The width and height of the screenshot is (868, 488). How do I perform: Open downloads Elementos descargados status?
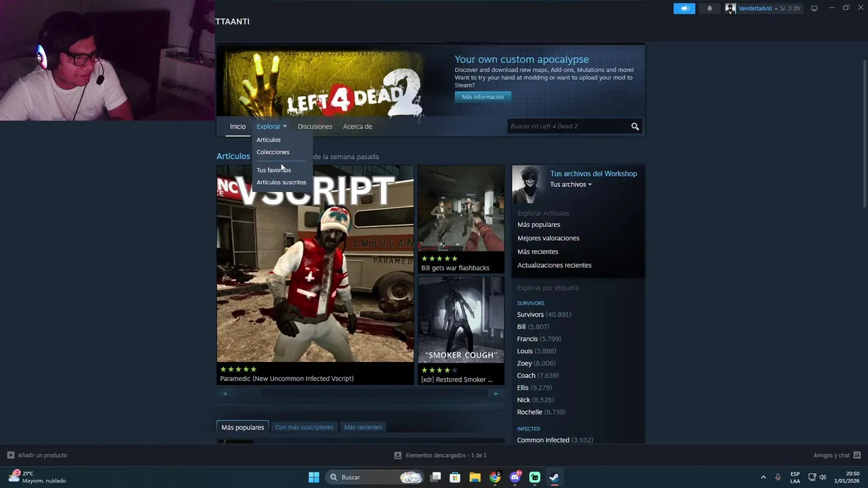[x=440, y=455]
